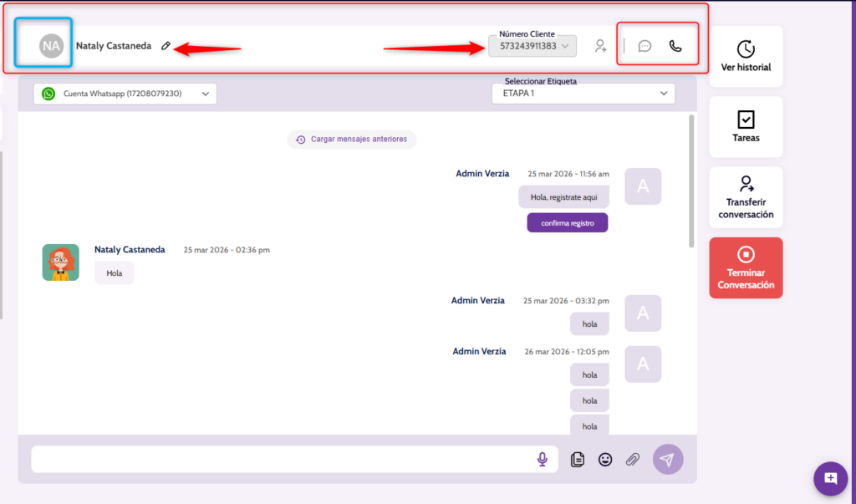Click the pencil icon beside Nataly Castaneda
This screenshot has height=504, width=856.
coord(166,46)
